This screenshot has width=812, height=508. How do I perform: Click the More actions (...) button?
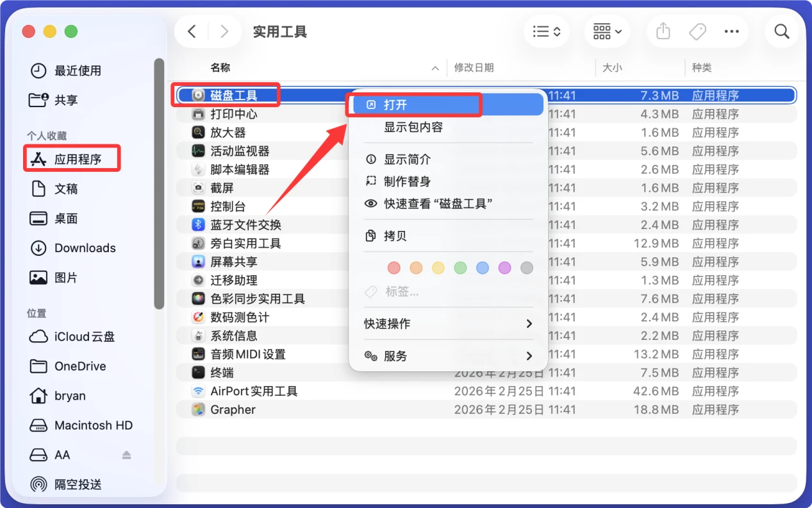click(732, 31)
